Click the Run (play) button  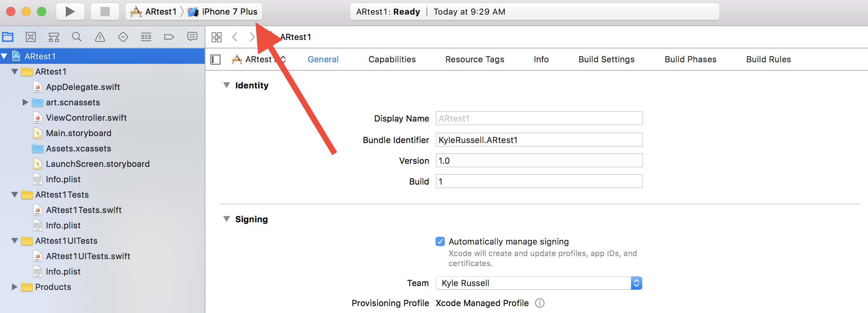[70, 12]
